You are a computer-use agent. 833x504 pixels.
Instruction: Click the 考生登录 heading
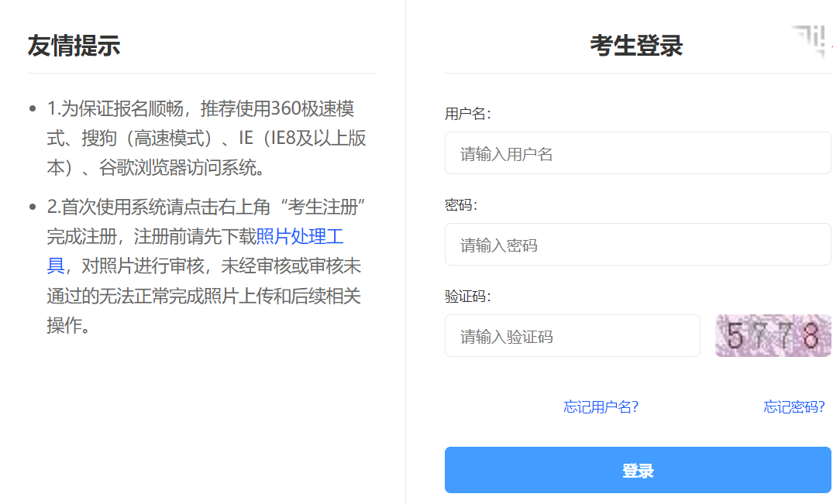636,46
